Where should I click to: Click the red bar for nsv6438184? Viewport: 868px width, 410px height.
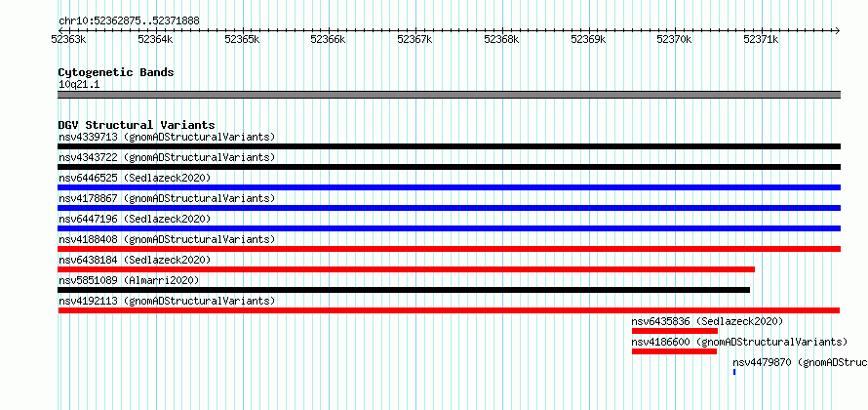pyautogui.click(x=407, y=269)
